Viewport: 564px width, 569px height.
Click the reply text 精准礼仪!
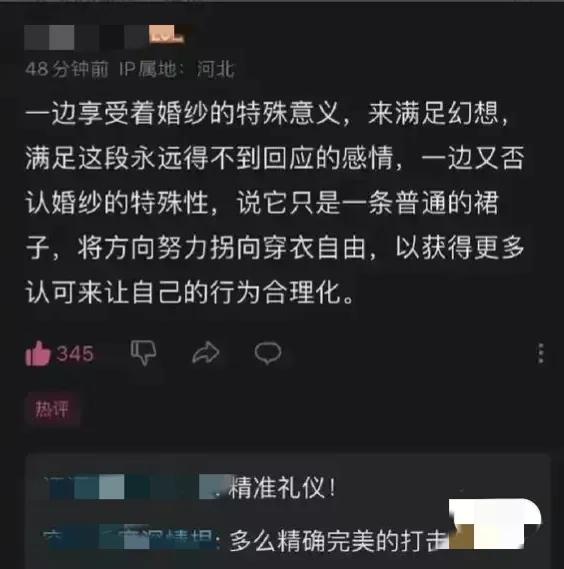[x=282, y=487]
